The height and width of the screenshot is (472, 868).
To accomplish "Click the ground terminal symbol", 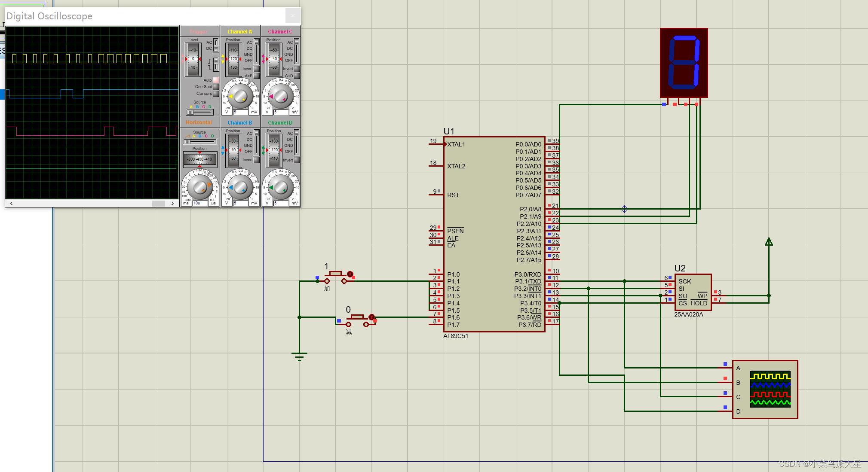I will pyautogui.click(x=299, y=356).
